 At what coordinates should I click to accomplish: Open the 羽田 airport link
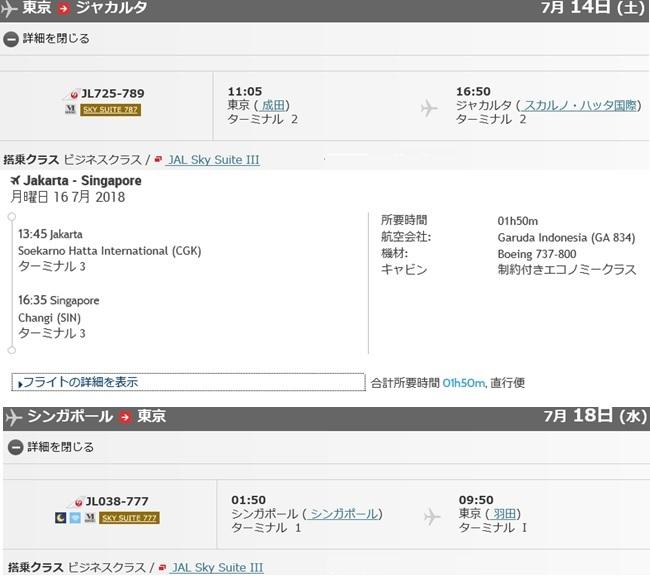(x=504, y=513)
